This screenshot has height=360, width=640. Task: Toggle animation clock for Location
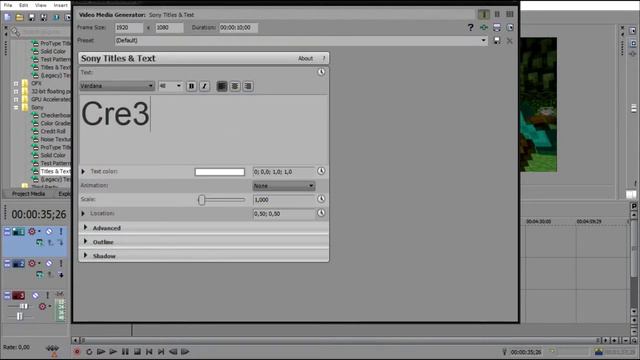click(321, 213)
